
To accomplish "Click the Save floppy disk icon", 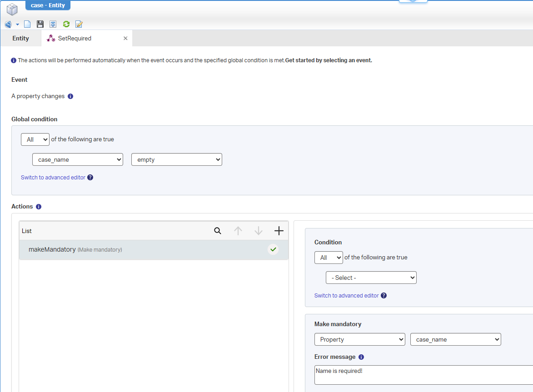I will (x=40, y=24).
